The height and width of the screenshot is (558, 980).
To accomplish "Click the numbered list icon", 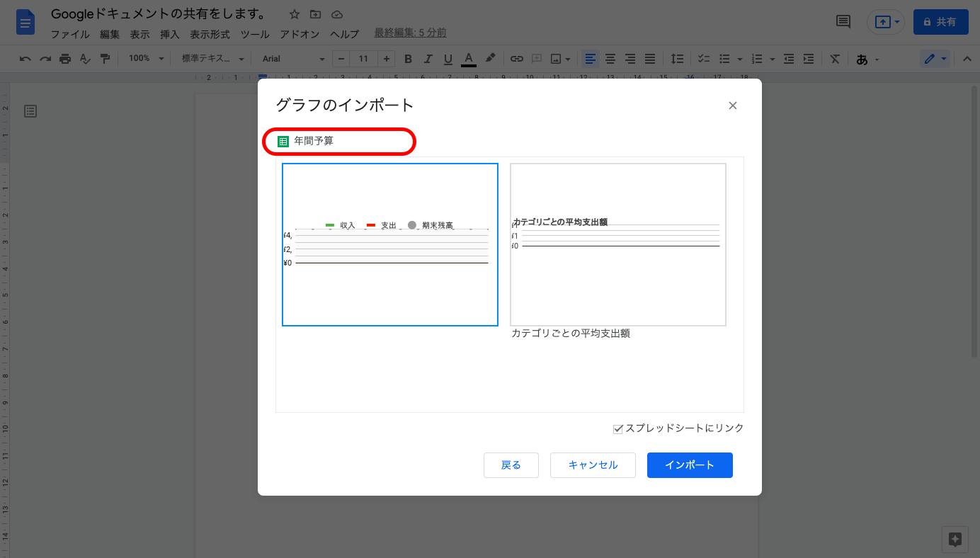I will pyautogui.click(x=757, y=59).
